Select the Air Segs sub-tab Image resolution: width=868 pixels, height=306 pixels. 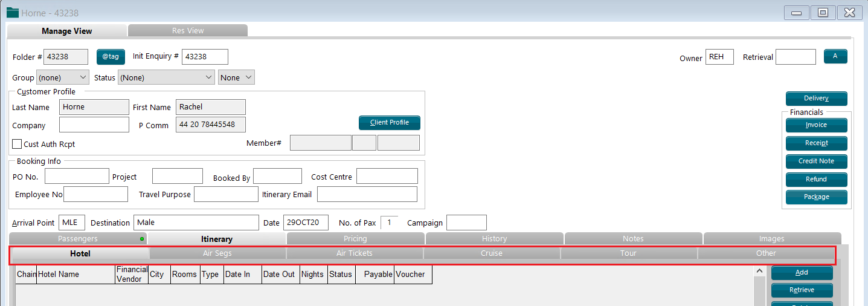coord(217,253)
